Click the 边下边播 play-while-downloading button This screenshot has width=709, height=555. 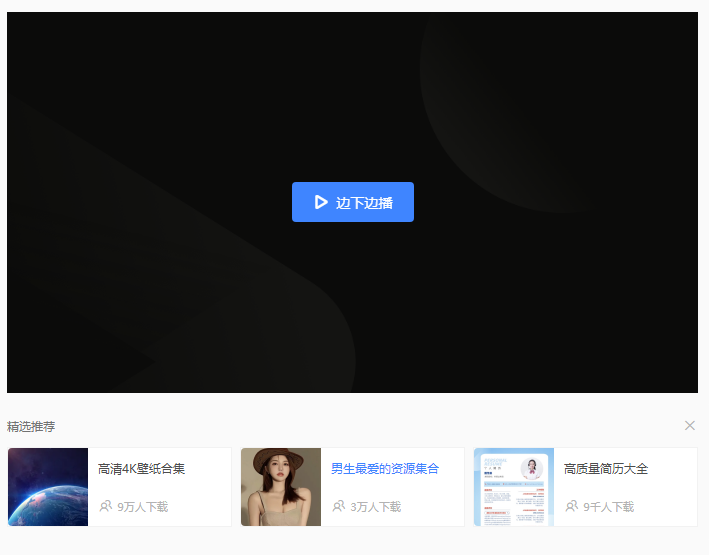click(352, 202)
